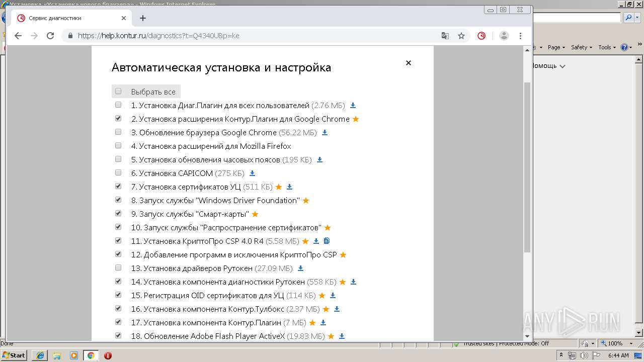The height and width of the screenshot is (362, 644).
Task: Download Рутокен drivers (27.09 МБ)
Action: (x=300, y=268)
